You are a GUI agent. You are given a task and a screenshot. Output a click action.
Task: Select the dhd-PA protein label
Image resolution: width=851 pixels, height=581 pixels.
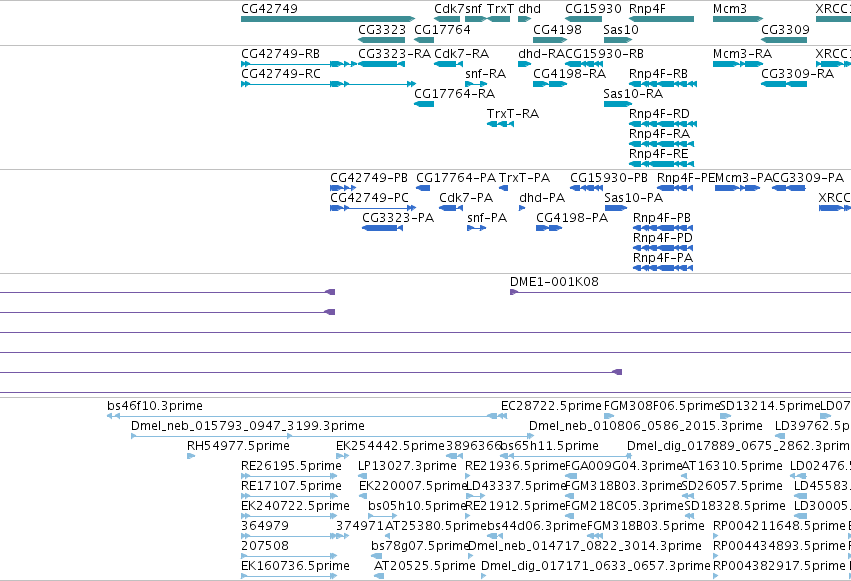coord(542,198)
